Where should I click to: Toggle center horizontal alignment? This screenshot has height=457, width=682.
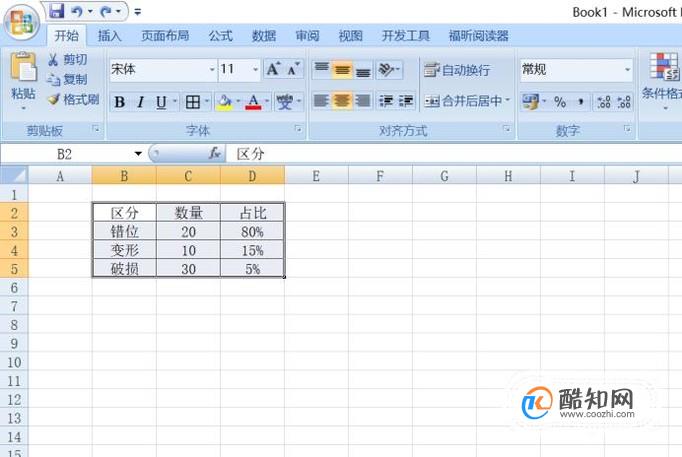coord(342,101)
